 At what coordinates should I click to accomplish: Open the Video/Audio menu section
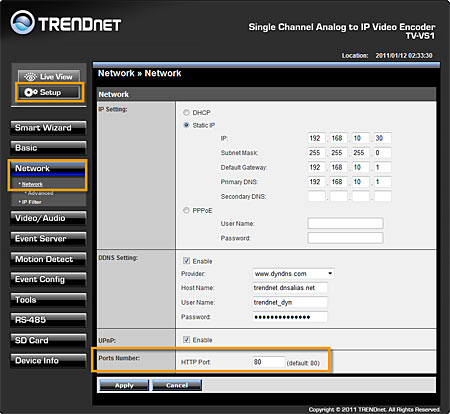click(48, 218)
